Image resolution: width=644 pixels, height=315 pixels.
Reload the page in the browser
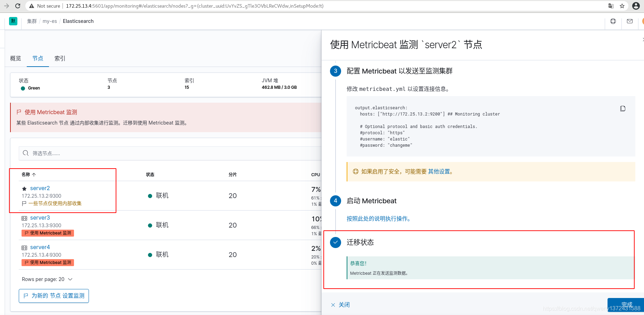18,6
